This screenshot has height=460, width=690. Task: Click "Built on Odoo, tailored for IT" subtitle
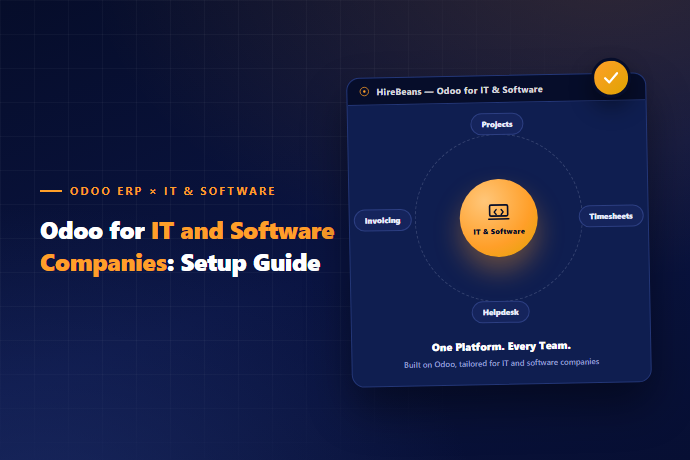click(x=502, y=364)
